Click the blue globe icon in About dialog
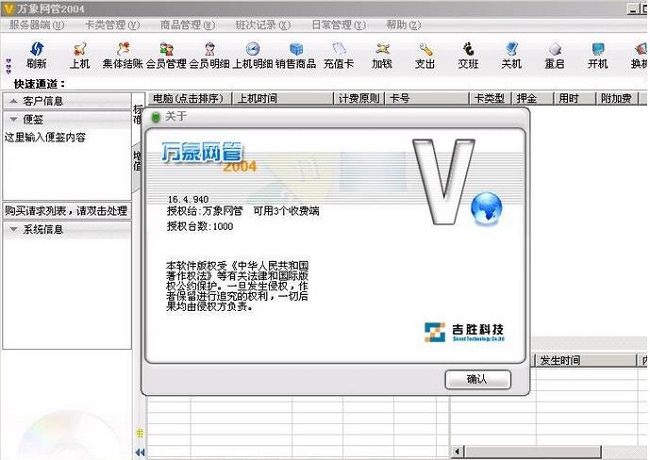The height and width of the screenshot is (460, 650). (x=487, y=208)
